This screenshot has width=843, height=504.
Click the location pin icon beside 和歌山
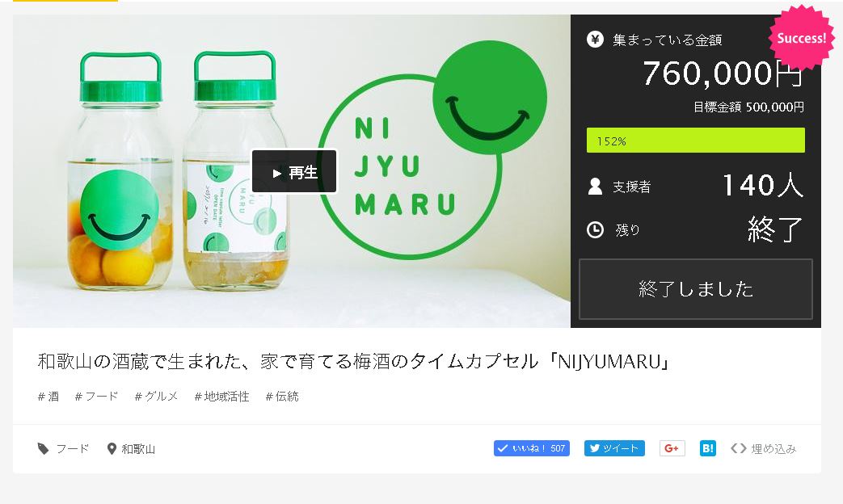coord(112,448)
